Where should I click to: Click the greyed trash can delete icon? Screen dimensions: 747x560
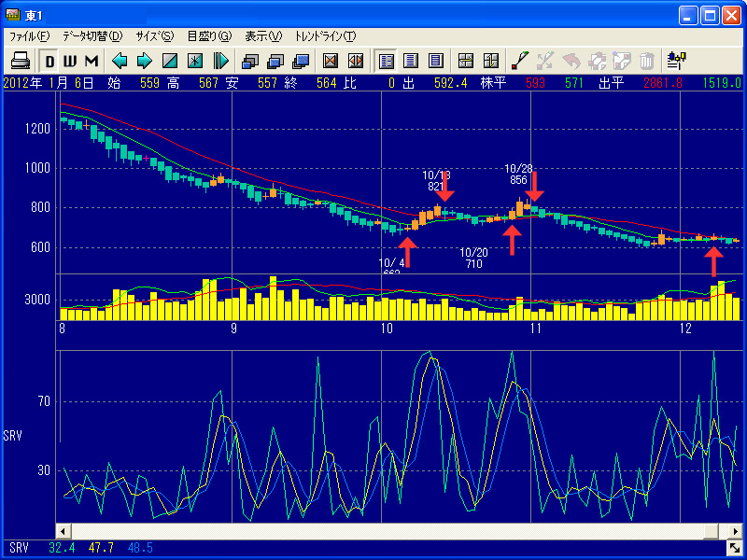[x=646, y=61]
